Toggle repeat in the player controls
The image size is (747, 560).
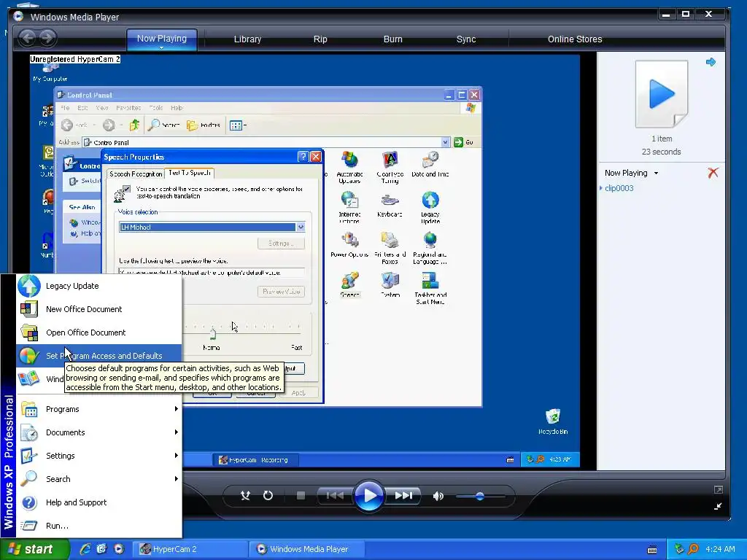coord(268,495)
